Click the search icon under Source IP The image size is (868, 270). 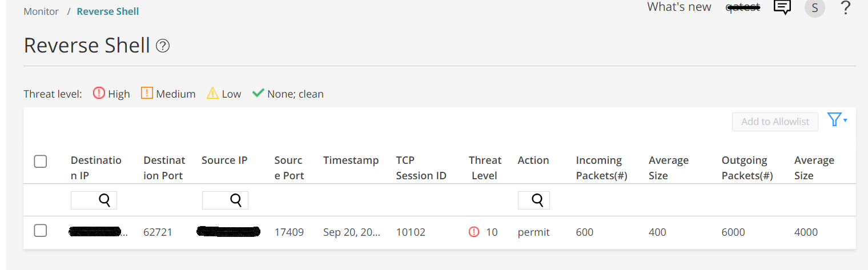pyautogui.click(x=236, y=200)
